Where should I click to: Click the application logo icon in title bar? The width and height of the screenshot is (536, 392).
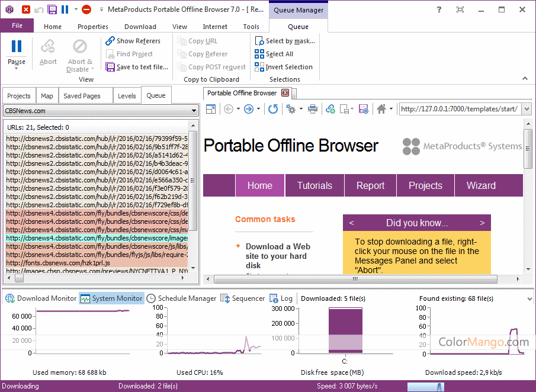[9, 9]
